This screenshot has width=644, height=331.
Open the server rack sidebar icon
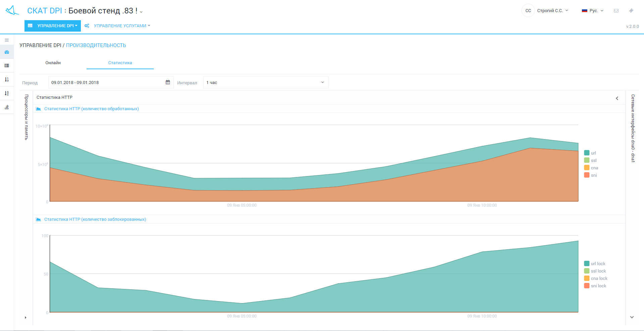[x=7, y=66]
